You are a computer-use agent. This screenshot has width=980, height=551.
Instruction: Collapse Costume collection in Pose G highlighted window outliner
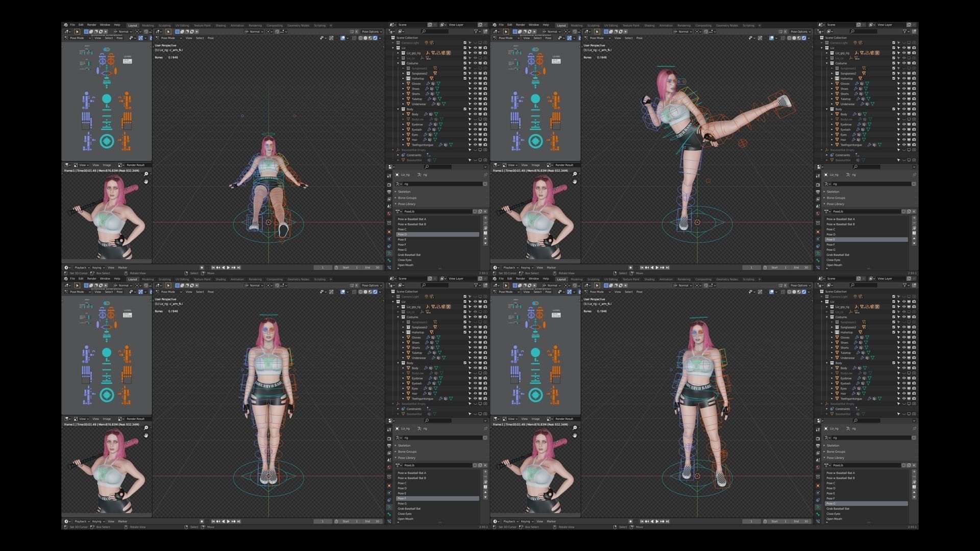[x=827, y=317]
